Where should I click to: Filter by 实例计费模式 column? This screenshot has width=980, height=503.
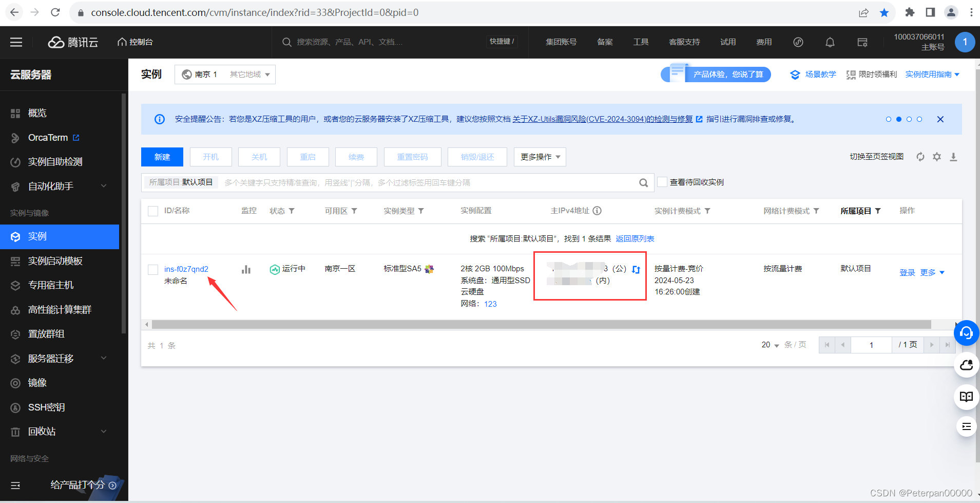pyautogui.click(x=707, y=211)
